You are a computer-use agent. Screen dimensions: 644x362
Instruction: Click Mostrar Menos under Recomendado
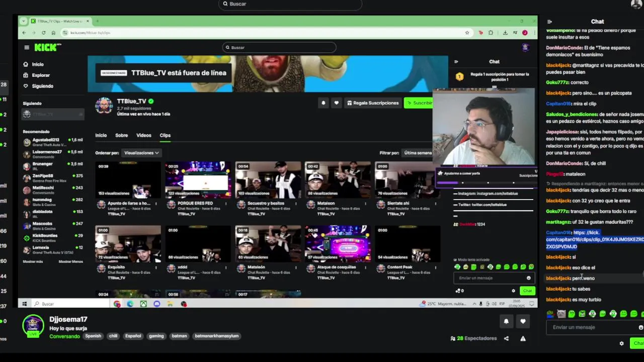click(70, 261)
